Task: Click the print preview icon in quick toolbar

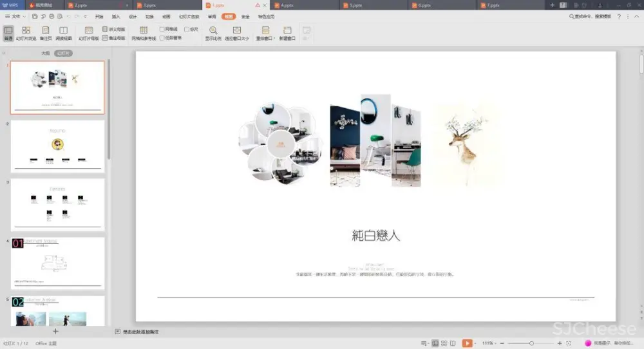Action: [x=60, y=17]
